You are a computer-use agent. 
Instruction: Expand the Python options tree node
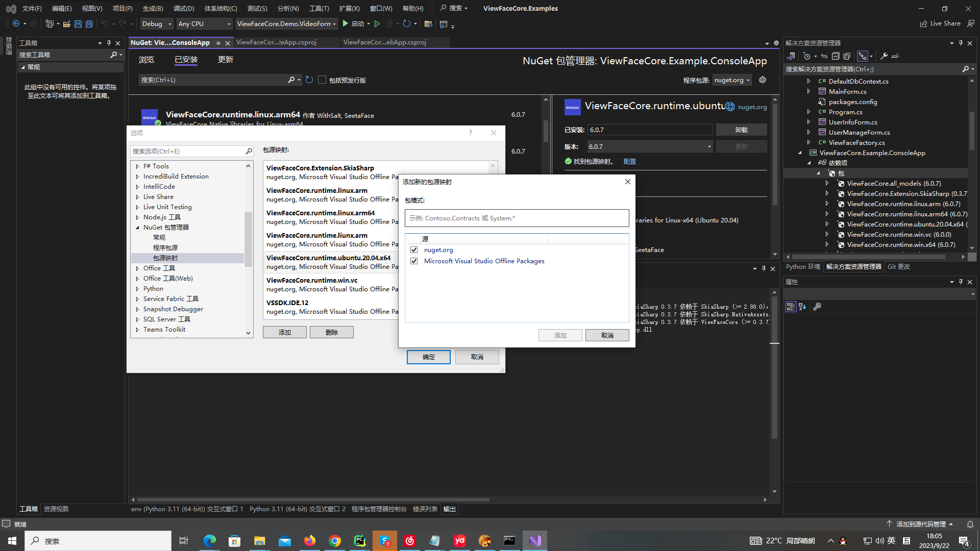137,289
